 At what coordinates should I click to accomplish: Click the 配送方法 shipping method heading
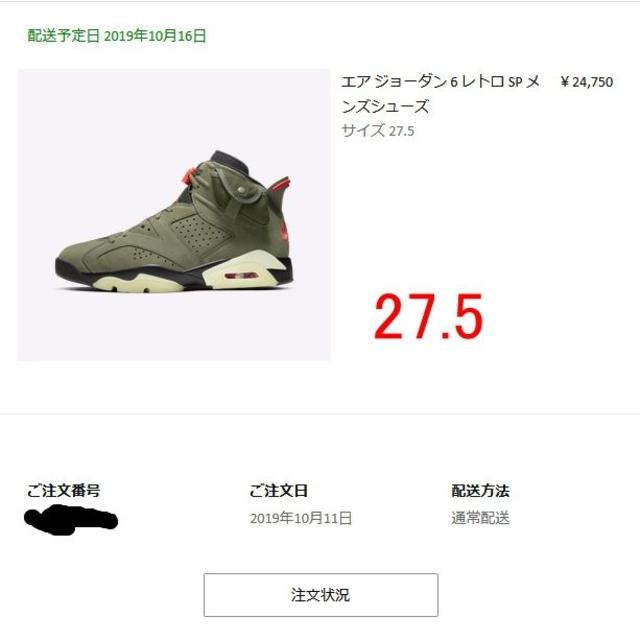click(x=480, y=491)
